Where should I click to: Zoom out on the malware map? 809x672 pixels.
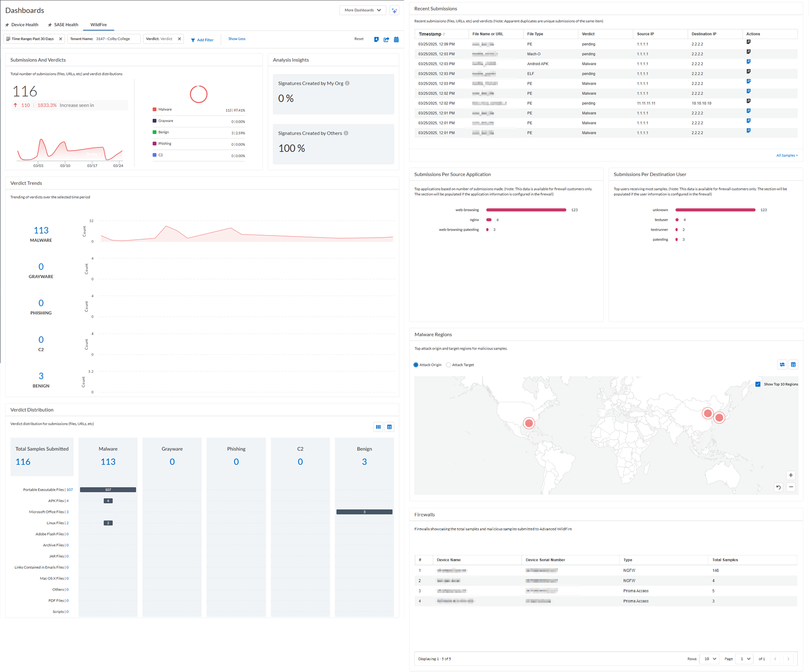coord(791,487)
